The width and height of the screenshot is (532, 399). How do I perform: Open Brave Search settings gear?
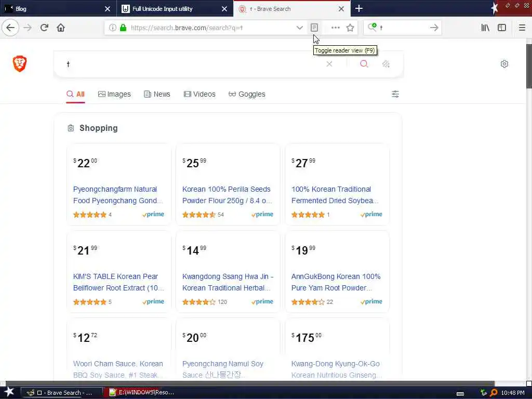[x=504, y=64]
